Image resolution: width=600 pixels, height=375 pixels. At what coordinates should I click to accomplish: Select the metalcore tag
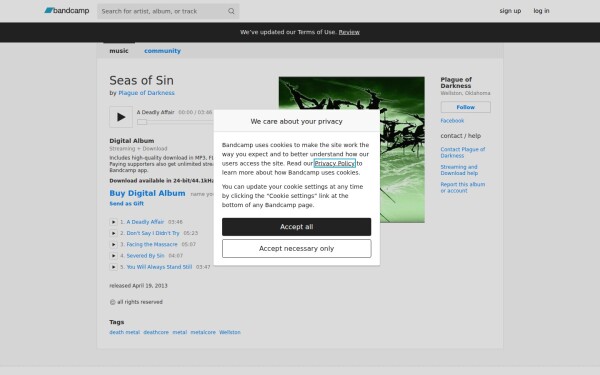203,332
